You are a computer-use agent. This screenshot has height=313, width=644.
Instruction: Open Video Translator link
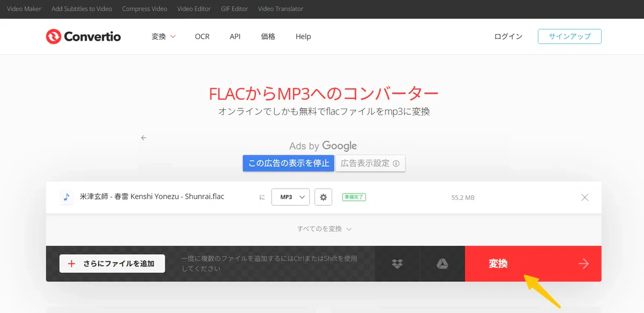point(281,9)
